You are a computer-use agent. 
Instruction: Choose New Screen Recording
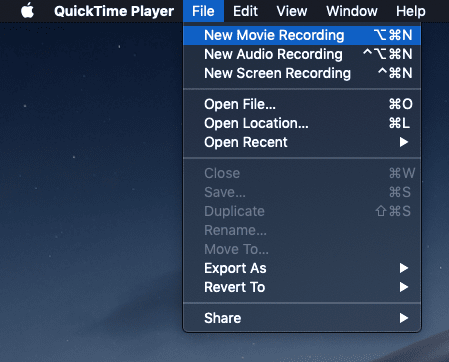click(x=302, y=73)
